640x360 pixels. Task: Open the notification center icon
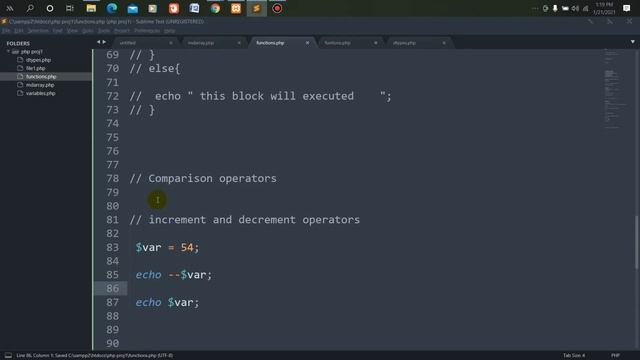click(x=627, y=8)
